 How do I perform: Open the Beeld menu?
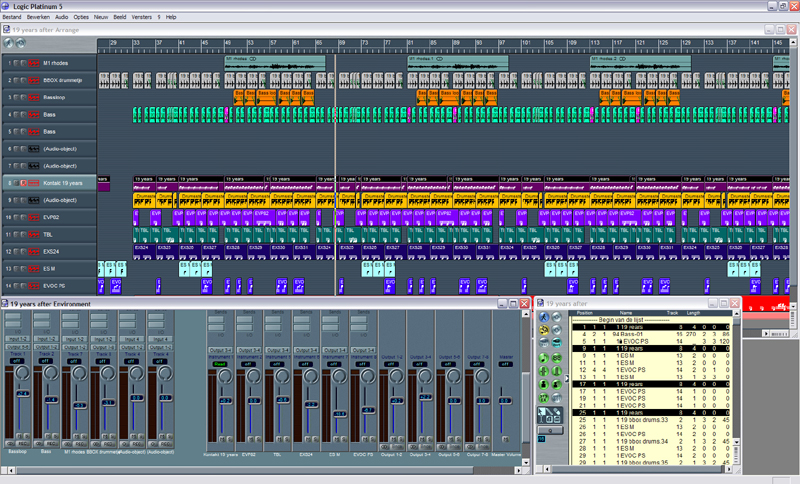(x=120, y=17)
